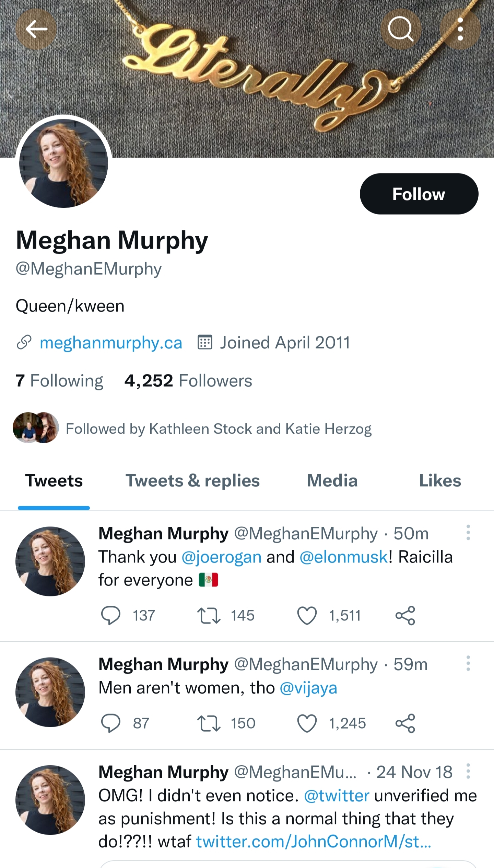This screenshot has height=868, width=494.
Task: Switch to the Media tab
Action: pos(332,481)
